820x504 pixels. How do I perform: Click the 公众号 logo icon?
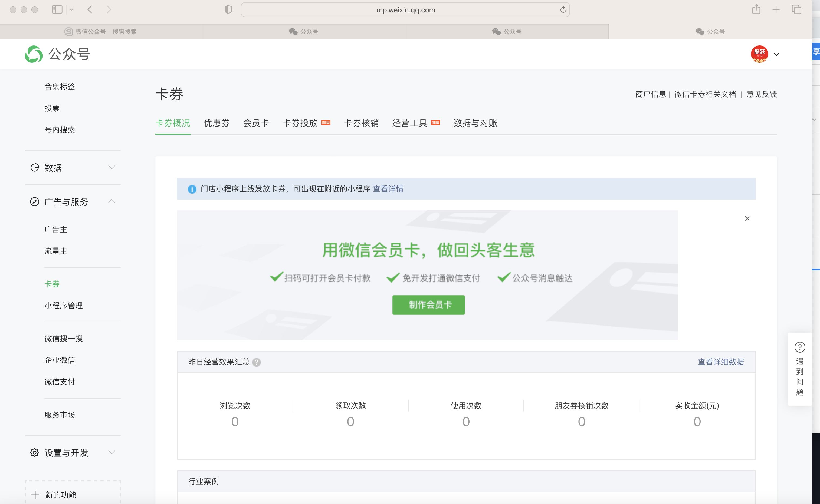pyautogui.click(x=34, y=54)
